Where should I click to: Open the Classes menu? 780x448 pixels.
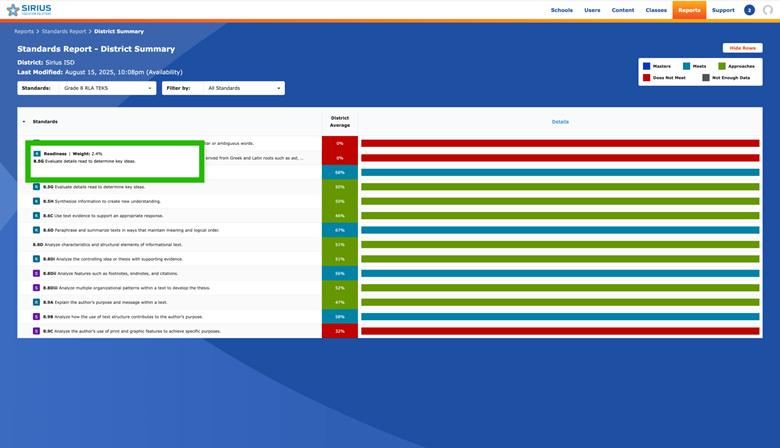pyautogui.click(x=656, y=10)
